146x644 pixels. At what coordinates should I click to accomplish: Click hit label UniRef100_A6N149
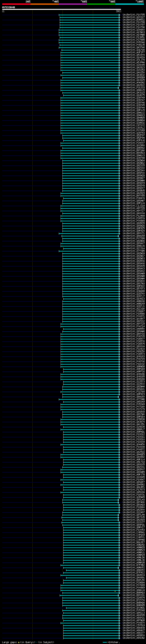click(x=134, y=304)
